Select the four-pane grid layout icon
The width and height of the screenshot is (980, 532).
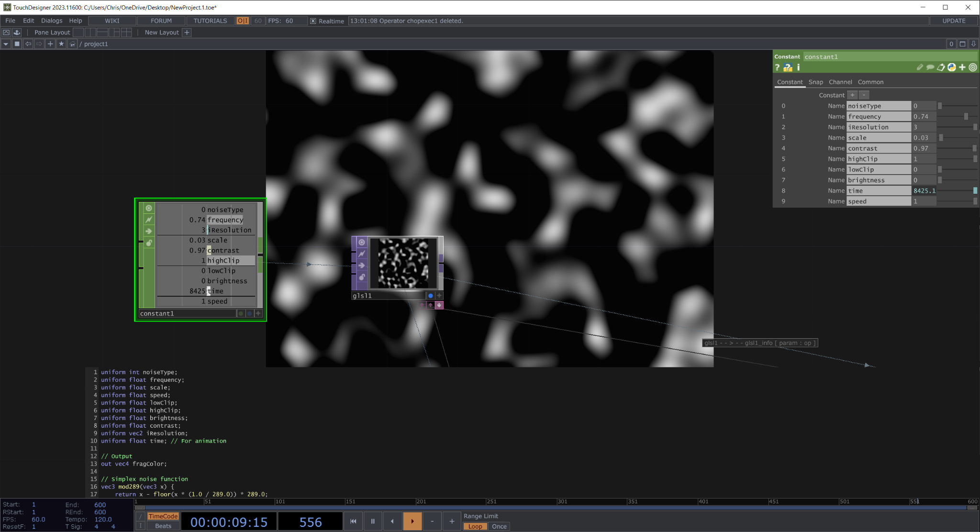[x=126, y=33]
